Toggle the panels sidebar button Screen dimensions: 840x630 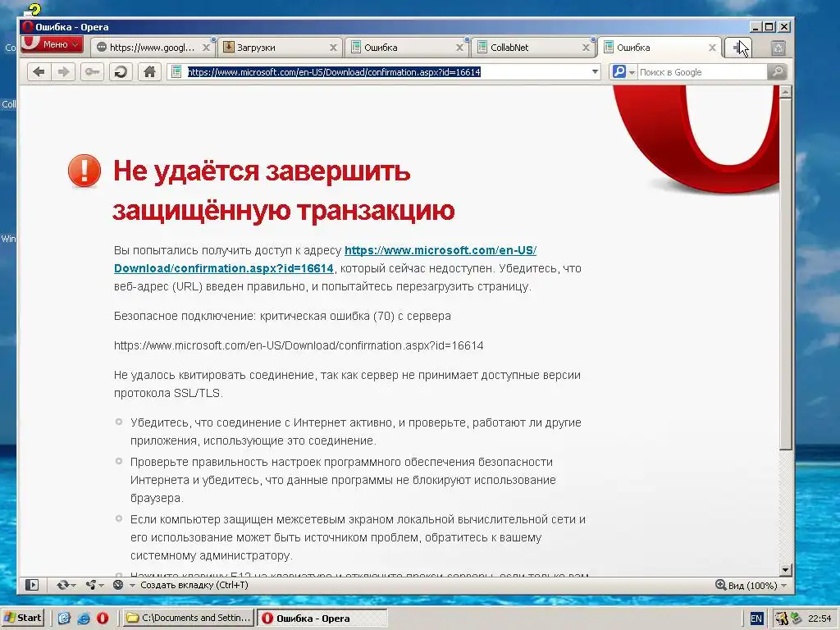[32, 585]
